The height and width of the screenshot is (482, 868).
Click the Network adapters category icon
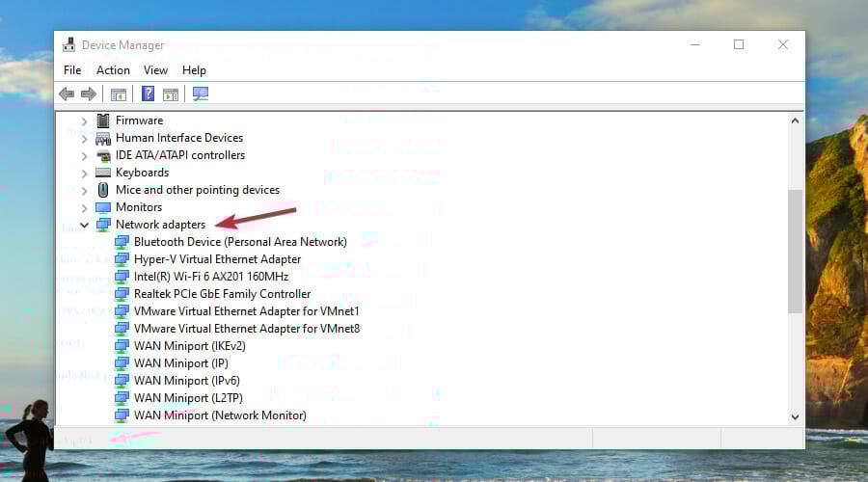tap(103, 225)
